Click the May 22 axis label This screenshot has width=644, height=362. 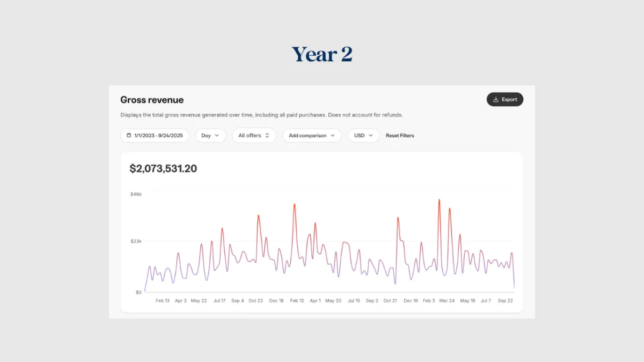pos(199,301)
